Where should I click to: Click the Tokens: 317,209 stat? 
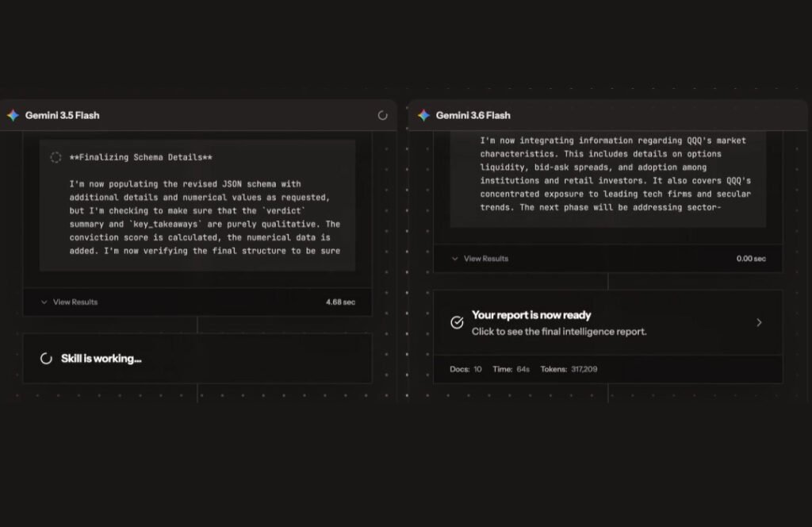coord(569,369)
